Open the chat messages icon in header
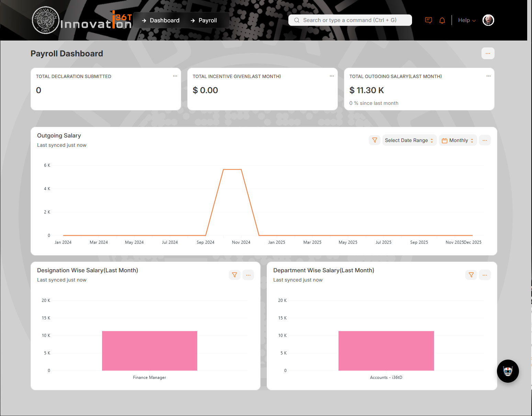Screen dimensions: 532x416 point(428,20)
